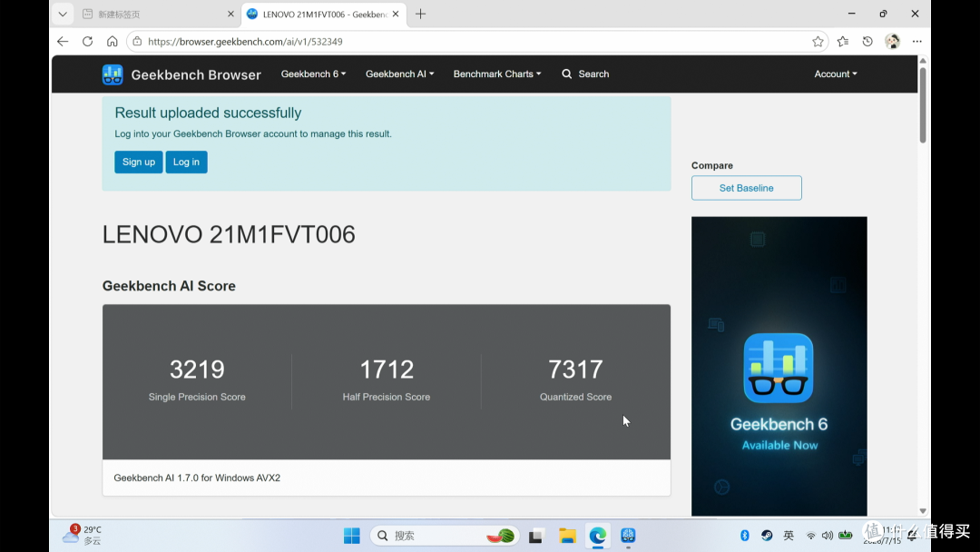Open Wi-Fi network settings tray icon
Screen dimensions: 980x552
[810, 536]
